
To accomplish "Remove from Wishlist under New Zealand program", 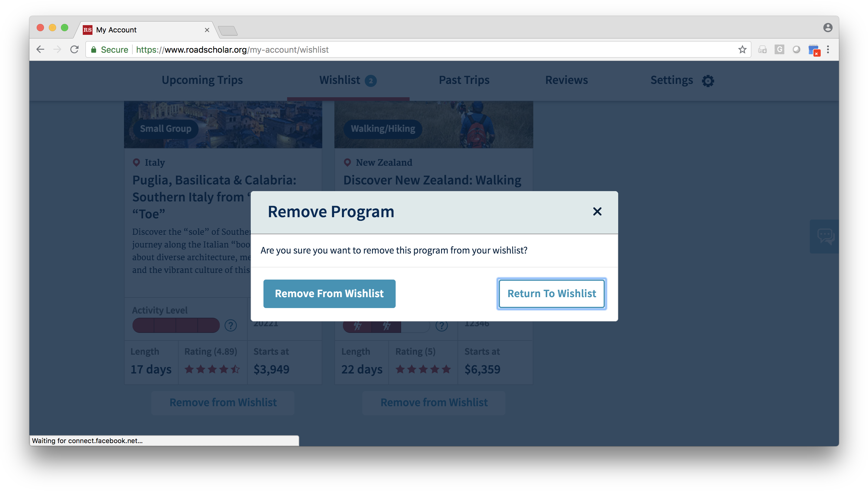I will (434, 402).
